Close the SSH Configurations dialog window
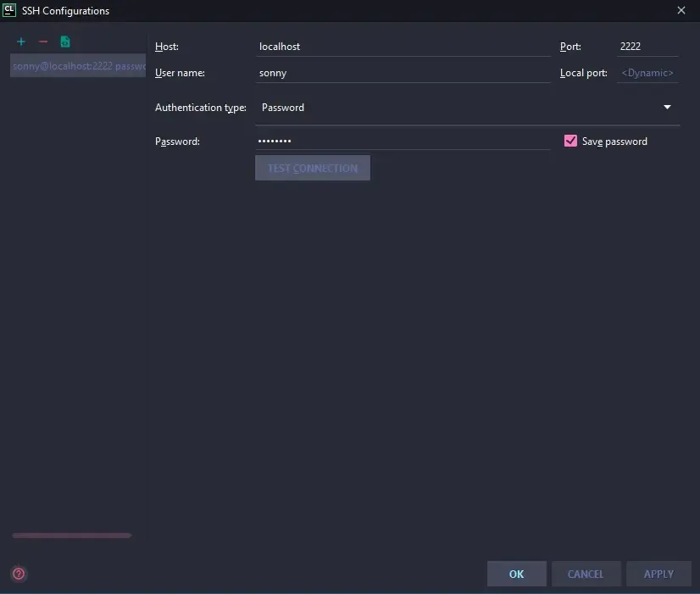700x594 pixels. coord(681,11)
